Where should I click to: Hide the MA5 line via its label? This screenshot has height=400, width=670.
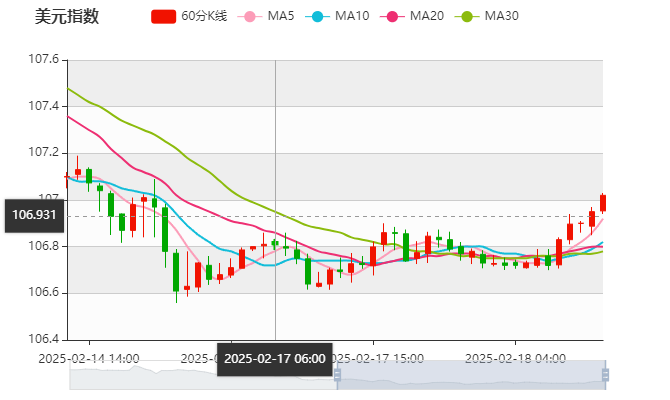pos(281,16)
